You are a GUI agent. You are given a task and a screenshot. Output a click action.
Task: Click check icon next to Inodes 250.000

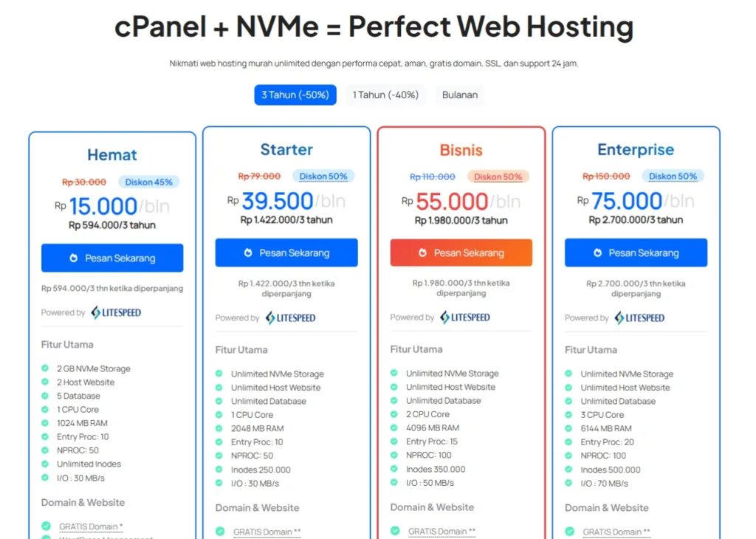(x=219, y=469)
